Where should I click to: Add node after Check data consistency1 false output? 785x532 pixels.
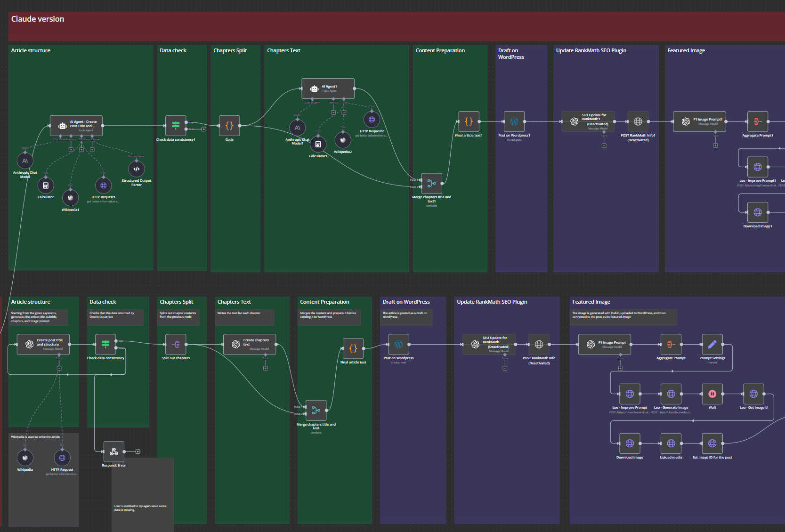point(204,129)
